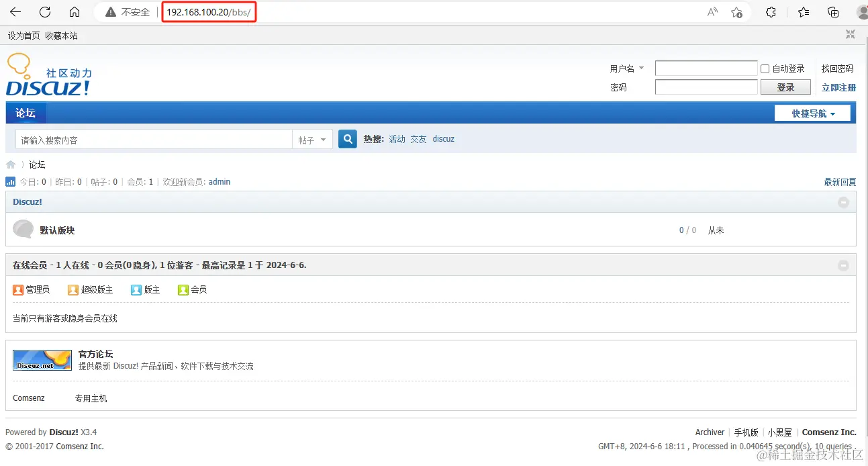This screenshot has height=466, width=868.
Task: Add this page to favorites star icon
Action: click(x=736, y=12)
